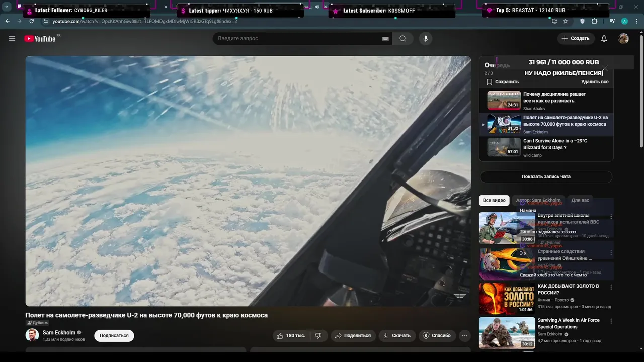This screenshot has width=644, height=362.
Task: Click channel name Химия – Просто
Action: point(553,300)
